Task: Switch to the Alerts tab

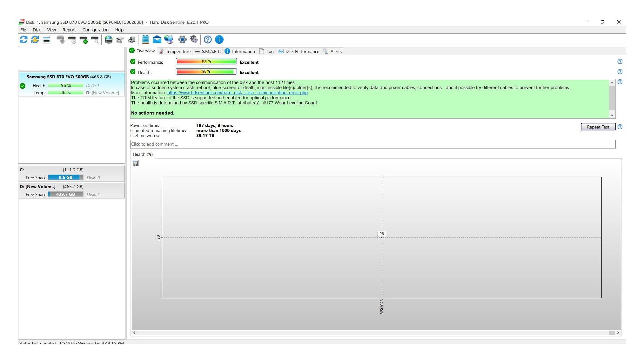Action: pos(332,51)
